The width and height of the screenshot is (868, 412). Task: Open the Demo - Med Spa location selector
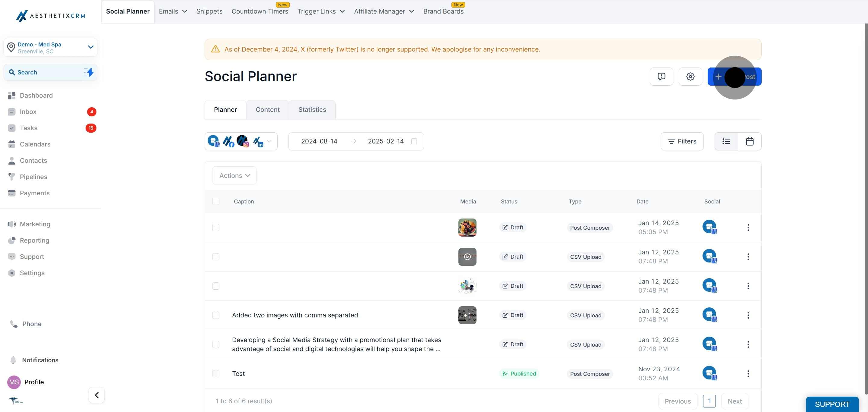pos(51,48)
